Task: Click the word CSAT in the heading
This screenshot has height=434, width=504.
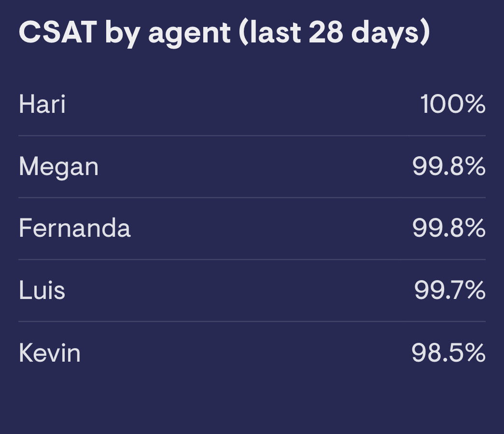Action: (x=58, y=32)
